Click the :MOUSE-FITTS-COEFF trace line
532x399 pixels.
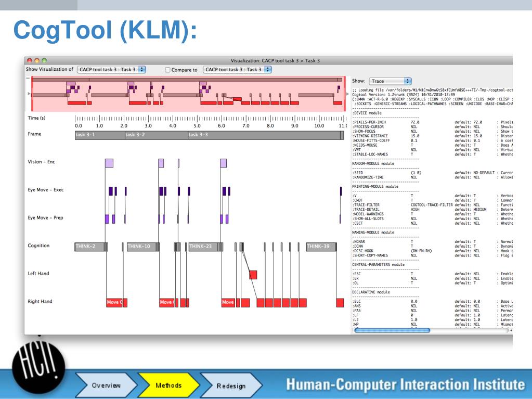433,140
